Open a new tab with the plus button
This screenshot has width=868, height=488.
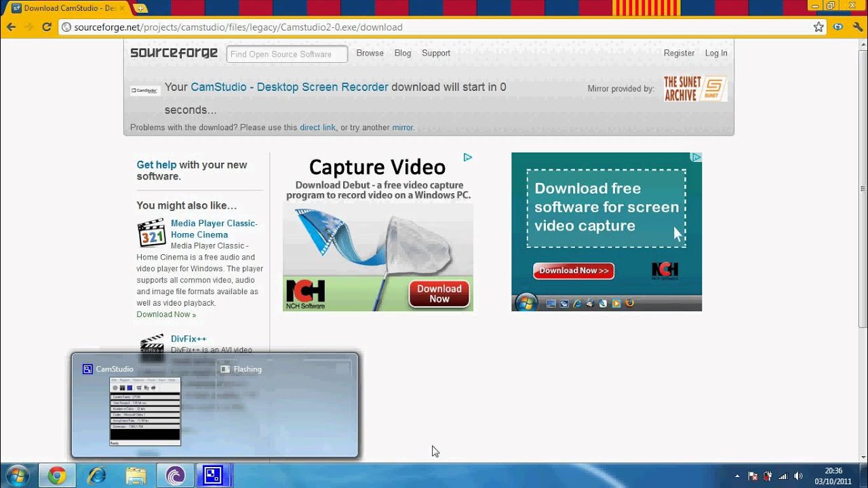tap(141, 8)
